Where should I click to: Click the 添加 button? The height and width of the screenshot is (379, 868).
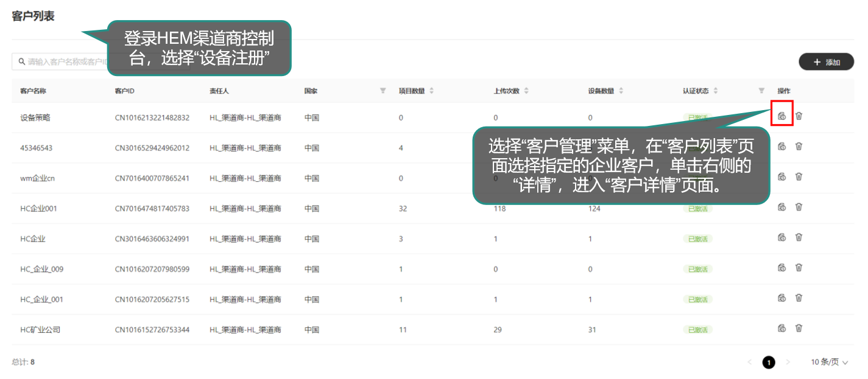826,62
